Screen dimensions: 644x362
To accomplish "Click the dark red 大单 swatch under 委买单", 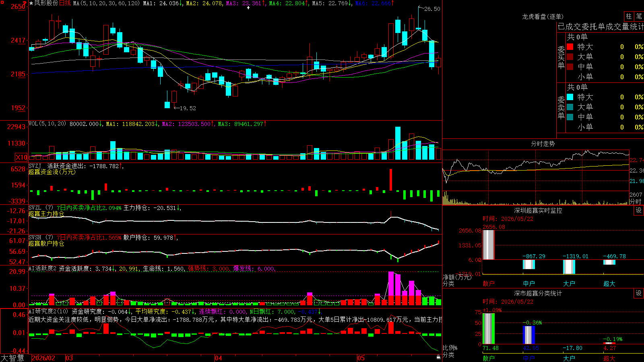I will pos(570,57).
